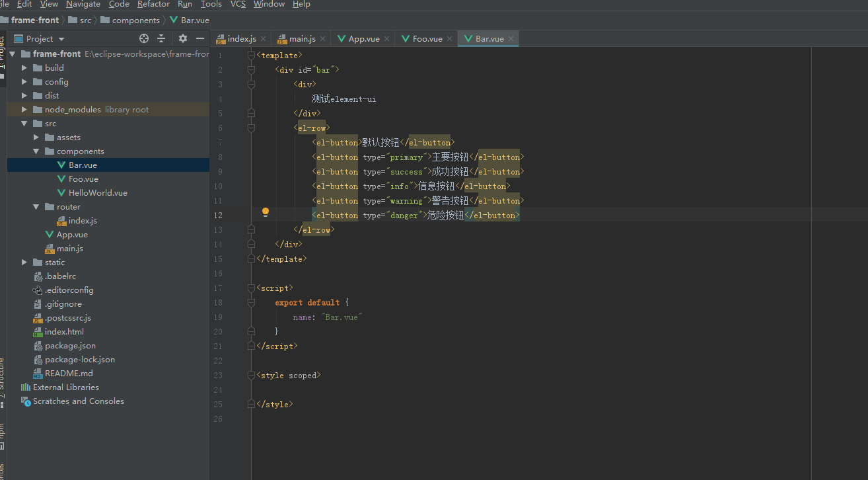Expand the node_modules folder
The image size is (868, 480).
click(x=24, y=110)
